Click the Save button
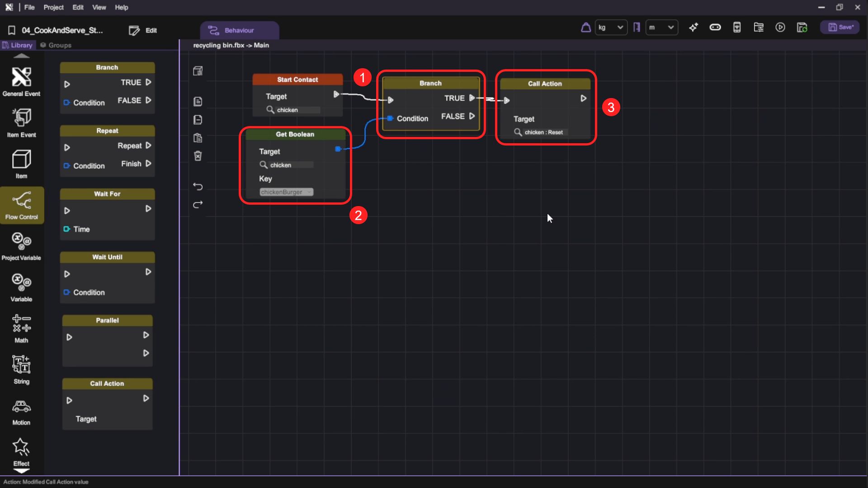The image size is (868, 488). (840, 28)
